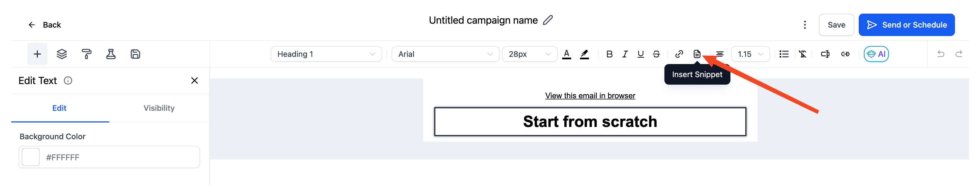The width and height of the screenshot is (980, 196).
Task: Open View this email in browser link
Action: (590, 96)
